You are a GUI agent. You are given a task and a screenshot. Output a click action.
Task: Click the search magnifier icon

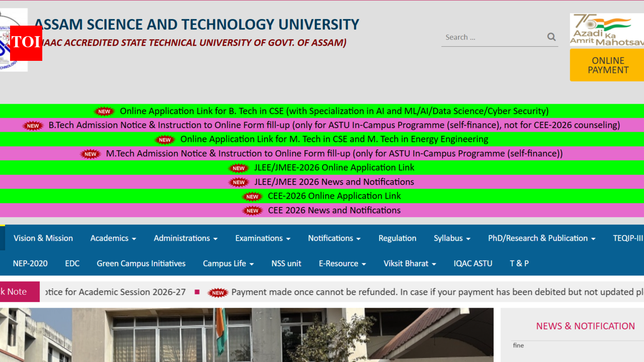click(x=551, y=37)
